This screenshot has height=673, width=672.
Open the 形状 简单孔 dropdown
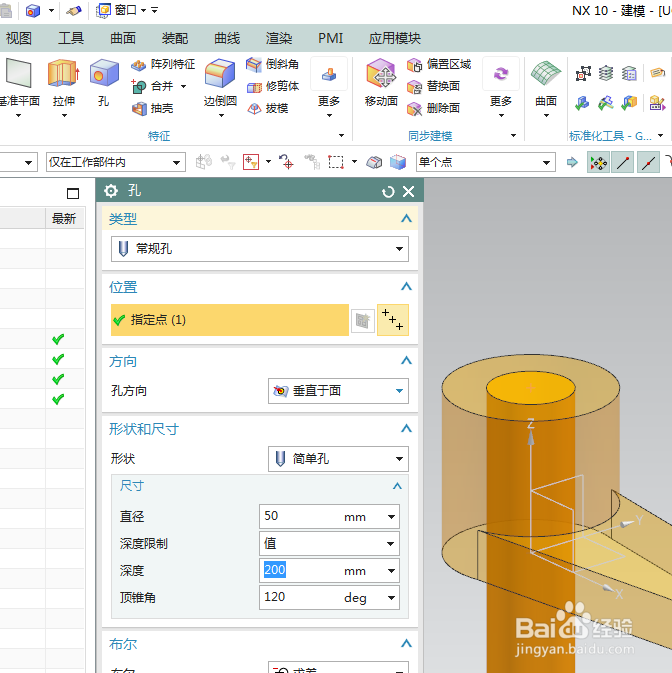coord(338,459)
